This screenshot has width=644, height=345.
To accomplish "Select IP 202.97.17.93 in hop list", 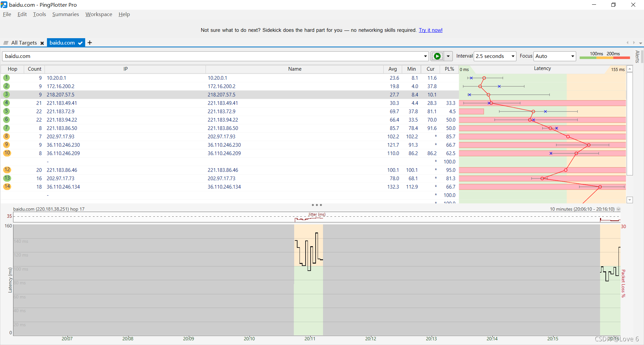I will [x=60, y=137].
